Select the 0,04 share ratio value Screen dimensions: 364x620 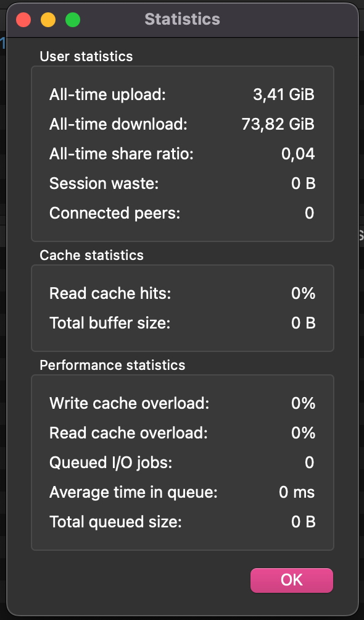point(298,154)
